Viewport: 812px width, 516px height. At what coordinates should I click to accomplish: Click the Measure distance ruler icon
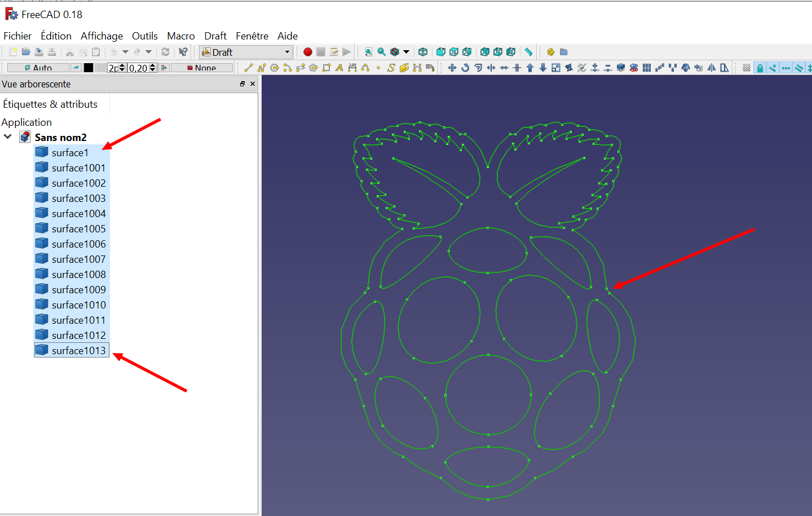528,52
